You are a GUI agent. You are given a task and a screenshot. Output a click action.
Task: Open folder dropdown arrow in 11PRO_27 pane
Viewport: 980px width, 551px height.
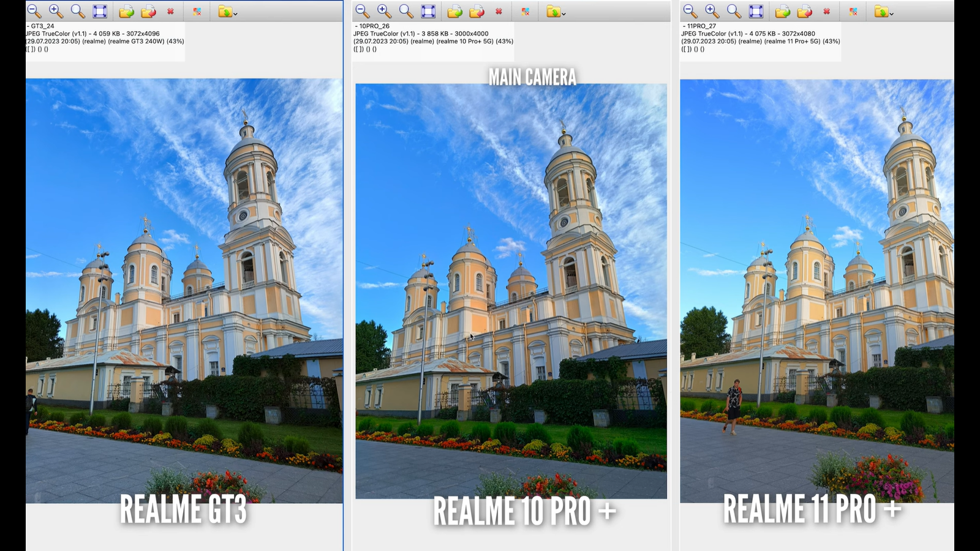tap(892, 13)
